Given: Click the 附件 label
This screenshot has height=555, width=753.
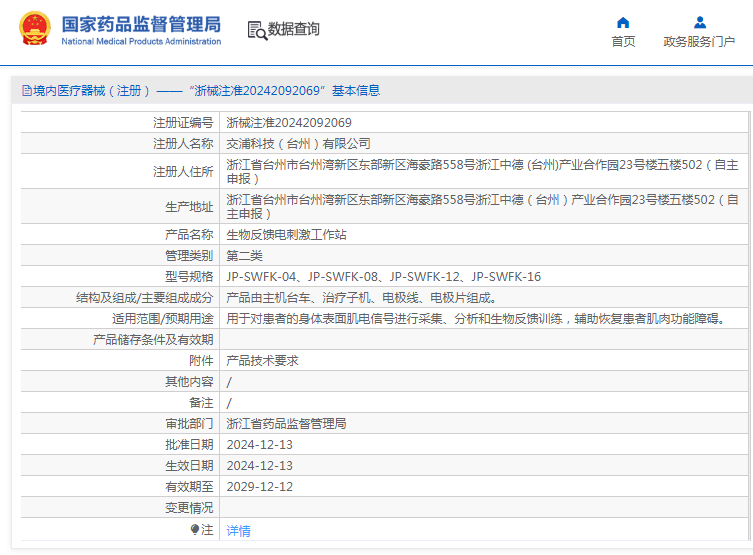Looking at the screenshot, I should 201,361.
